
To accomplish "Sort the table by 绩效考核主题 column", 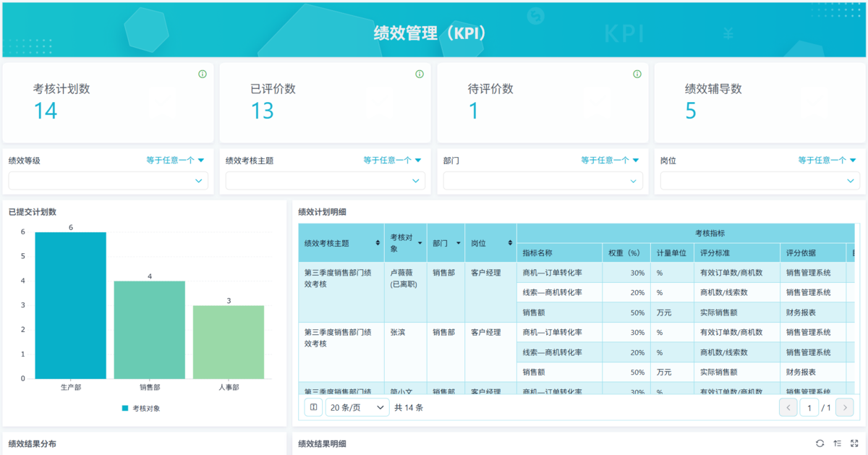I will pyautogui.click(x=378, y=243).
